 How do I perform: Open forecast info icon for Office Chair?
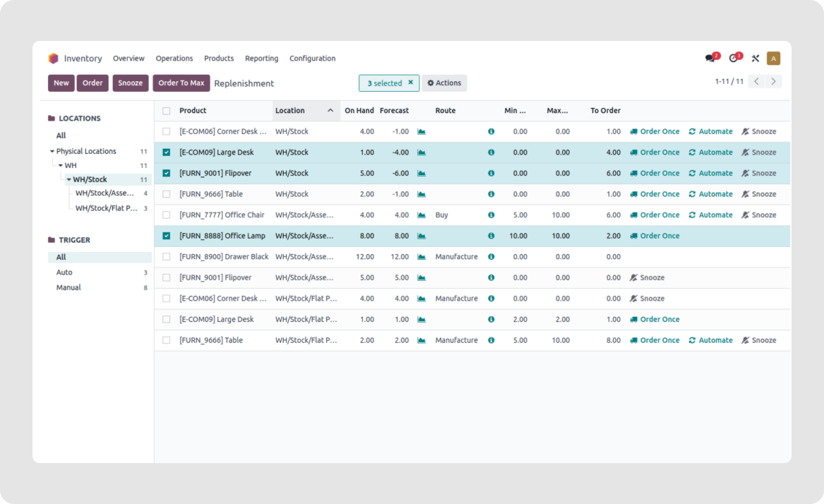point(491,215)
